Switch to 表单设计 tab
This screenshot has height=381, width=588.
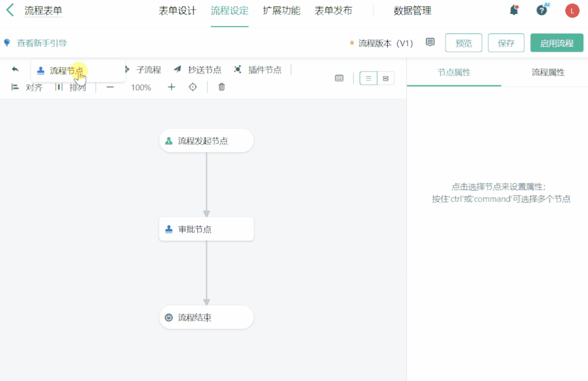177,11
